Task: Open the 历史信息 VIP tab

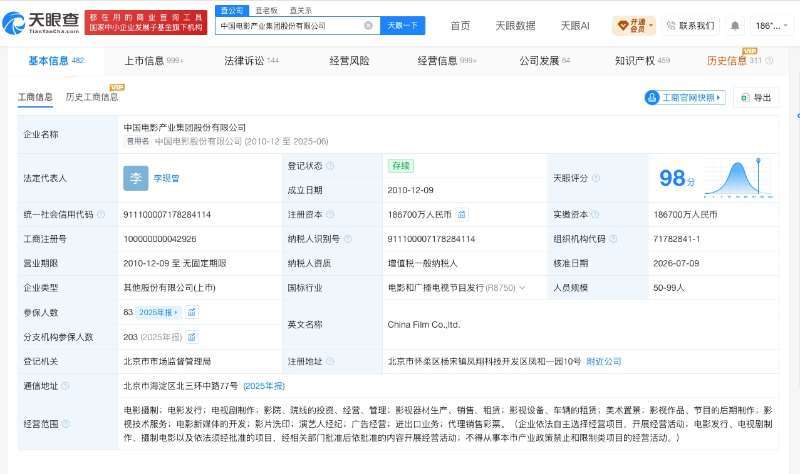Action: pos(734,61)
